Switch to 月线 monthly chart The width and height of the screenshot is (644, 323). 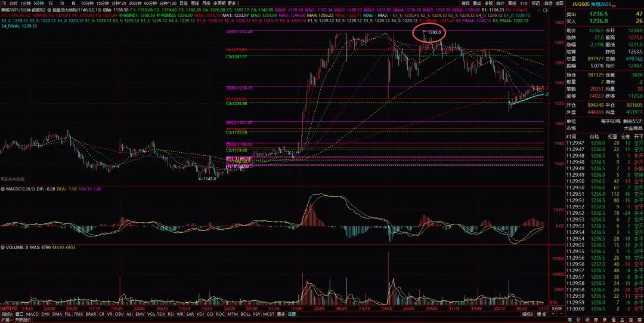206,4
